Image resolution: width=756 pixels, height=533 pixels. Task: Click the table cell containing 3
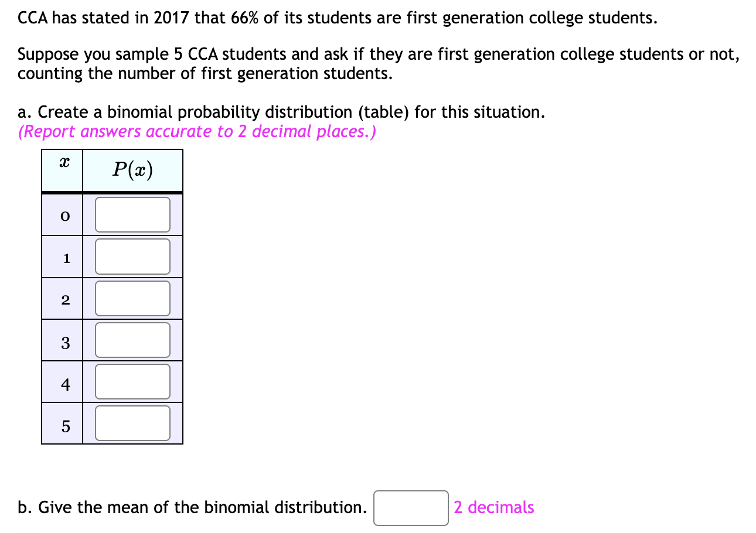coord(62,340)
